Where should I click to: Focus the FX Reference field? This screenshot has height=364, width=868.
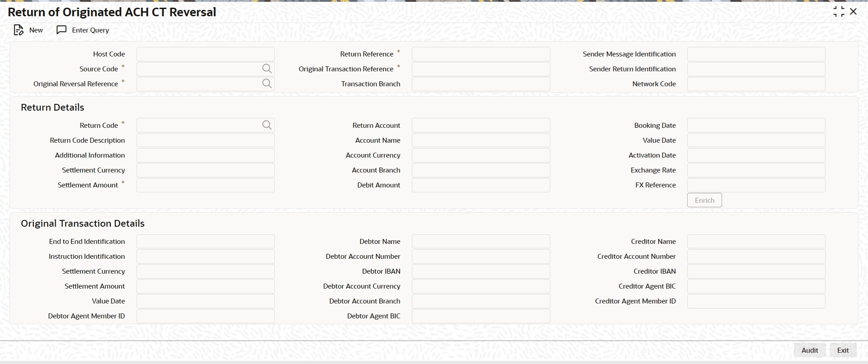pos(756,185)
